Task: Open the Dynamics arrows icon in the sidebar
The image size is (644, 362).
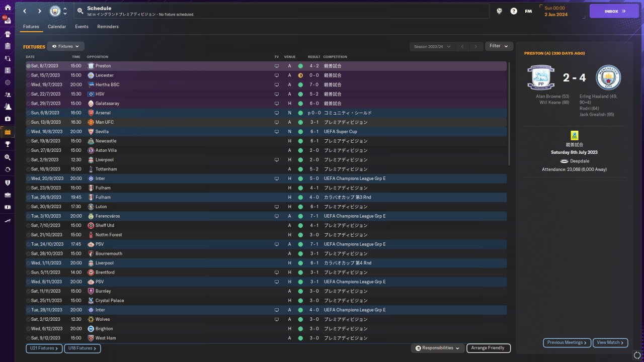Action: (8, 58)
